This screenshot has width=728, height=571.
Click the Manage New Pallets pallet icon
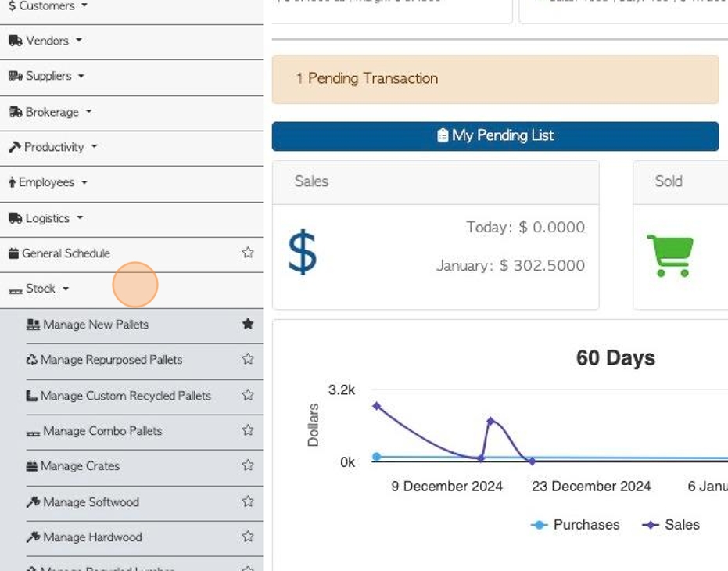pos(33,325)
